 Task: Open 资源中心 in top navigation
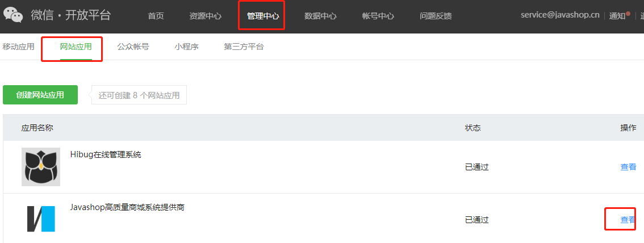[206, 16]
